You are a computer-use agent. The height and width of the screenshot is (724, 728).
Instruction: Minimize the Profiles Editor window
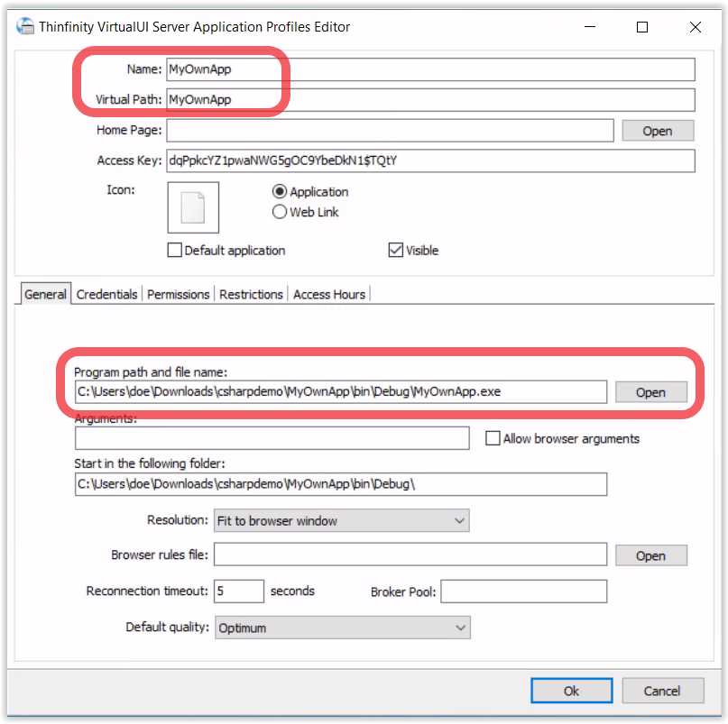pyautogui.click(x=590, y=27)
